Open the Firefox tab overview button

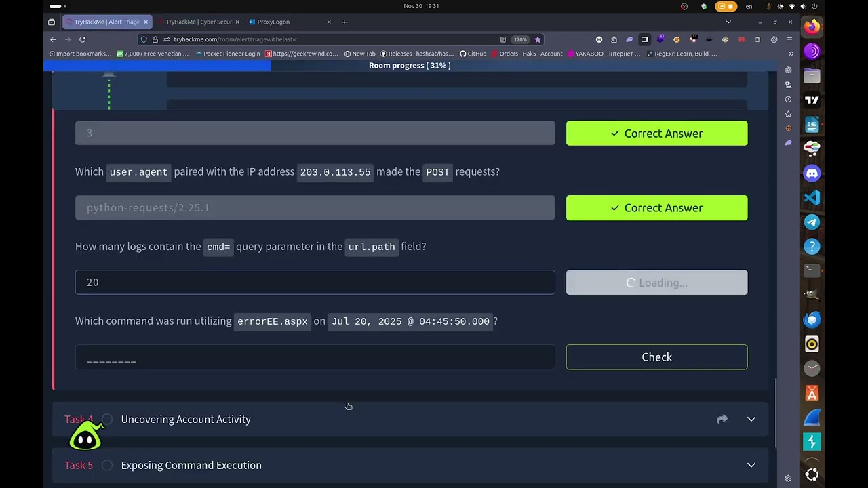(x=52, y=22)
